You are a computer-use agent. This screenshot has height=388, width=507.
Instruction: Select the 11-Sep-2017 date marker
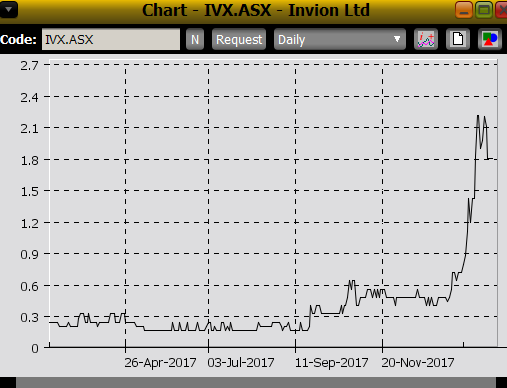pos(331,363)
